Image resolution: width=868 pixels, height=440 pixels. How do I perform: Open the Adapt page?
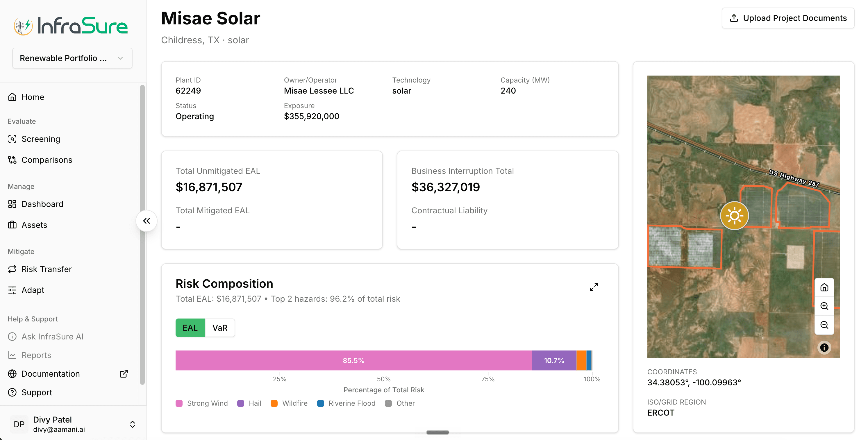pos(33,290)
